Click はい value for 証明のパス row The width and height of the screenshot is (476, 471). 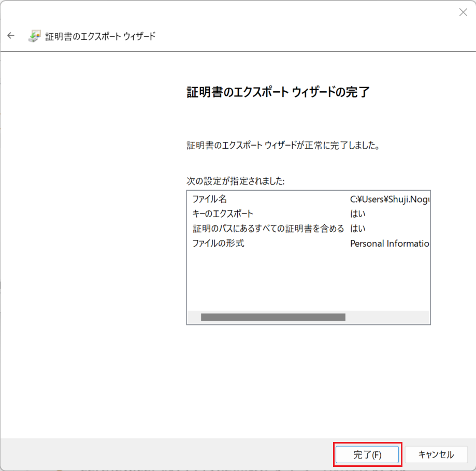(x=357, y=229)
